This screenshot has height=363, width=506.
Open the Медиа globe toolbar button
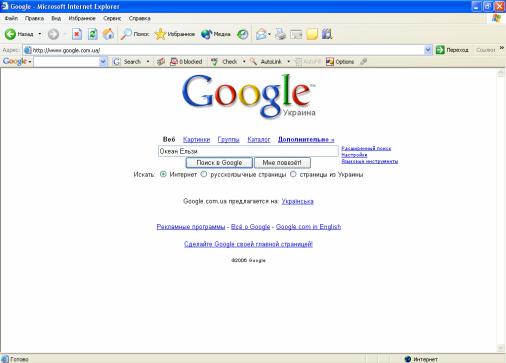216,34
